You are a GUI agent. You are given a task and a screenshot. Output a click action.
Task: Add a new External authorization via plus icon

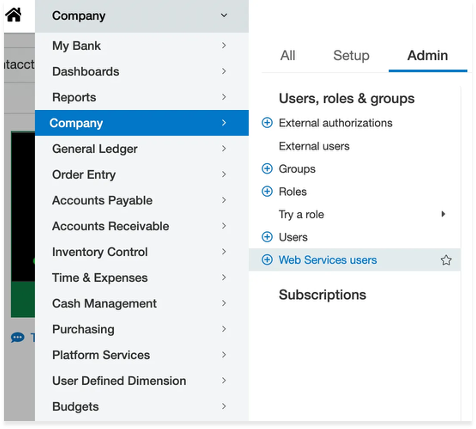coord(267,123)
